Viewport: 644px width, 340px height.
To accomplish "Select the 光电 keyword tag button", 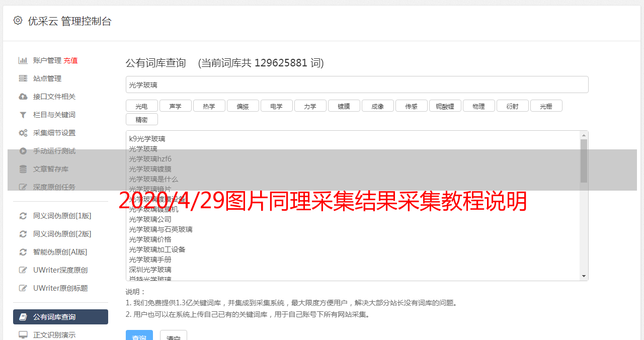I will [142, 106].
